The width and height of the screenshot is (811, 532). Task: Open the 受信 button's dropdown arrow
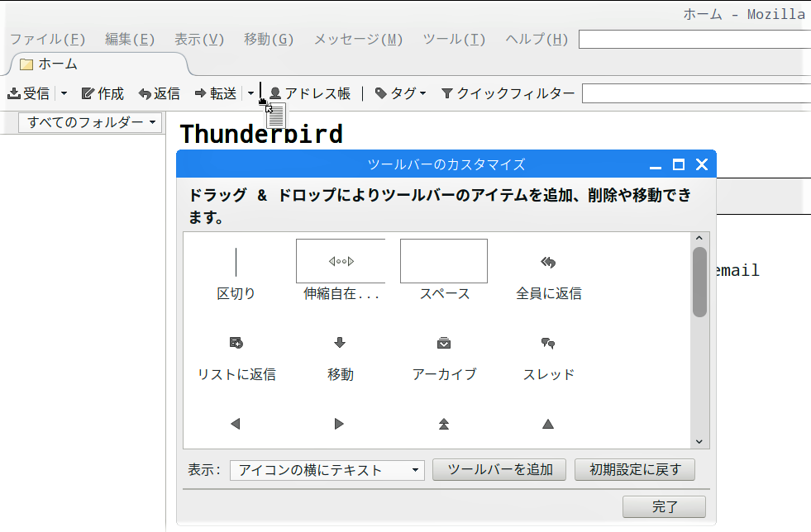tap(64, 93)
